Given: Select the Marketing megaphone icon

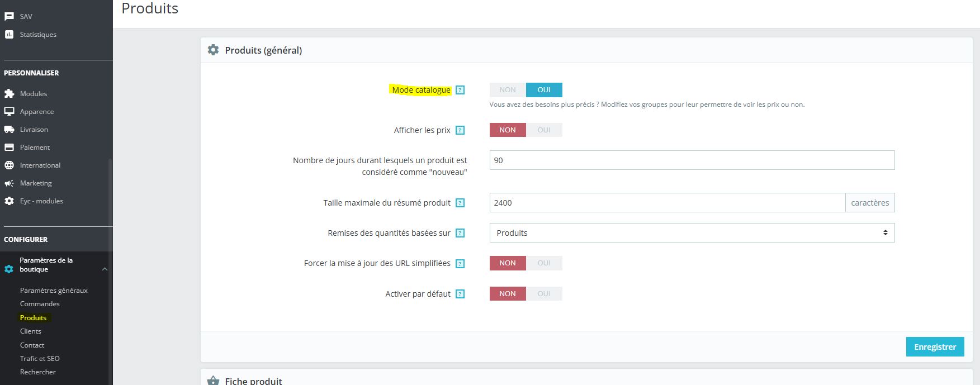Looking at the screenshot, I should coord(8,183).
